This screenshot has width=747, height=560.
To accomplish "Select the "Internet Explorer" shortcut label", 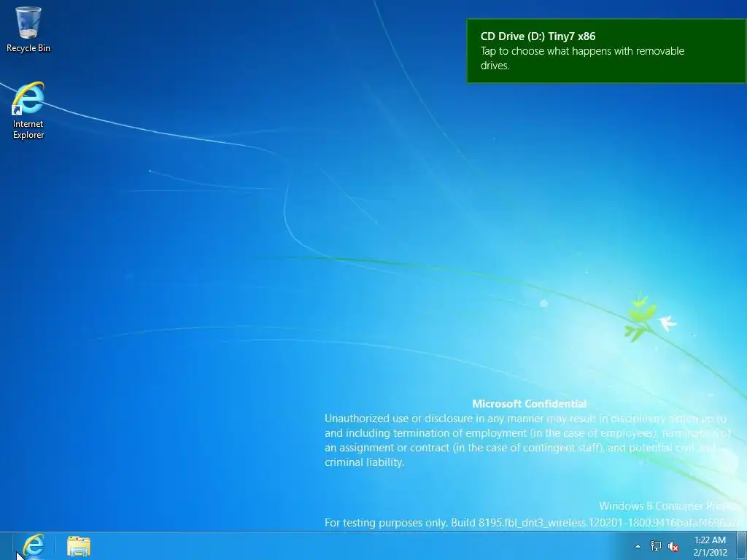I will 28,129.
